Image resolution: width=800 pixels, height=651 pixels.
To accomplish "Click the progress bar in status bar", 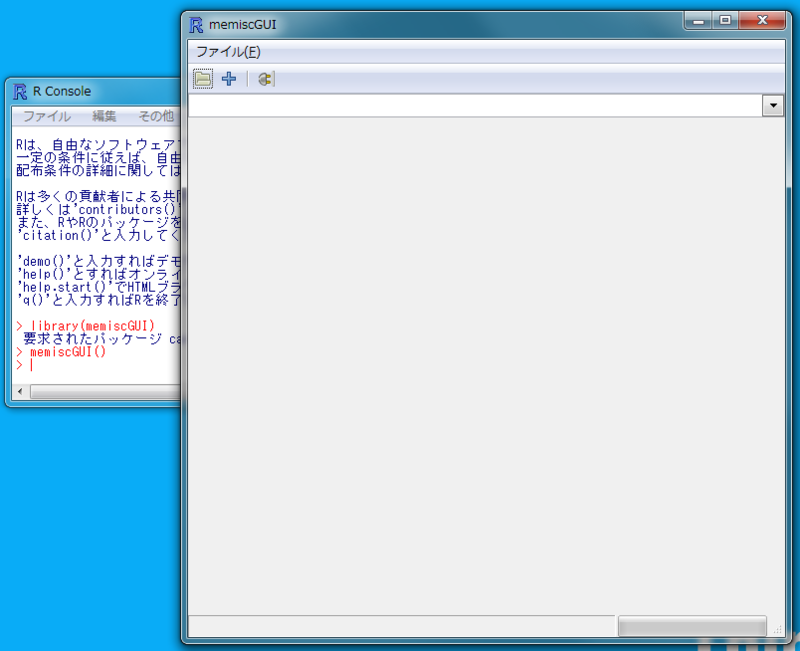I will 692,626.
